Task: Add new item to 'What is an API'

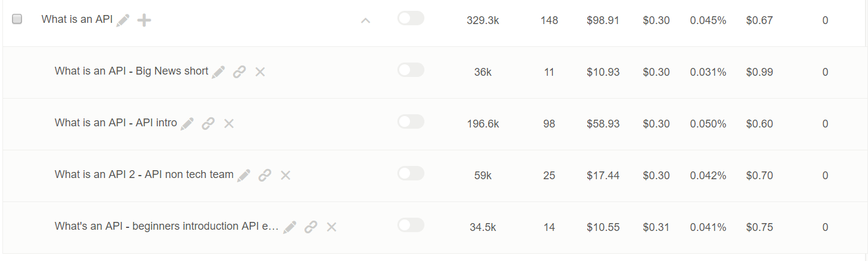Action: [x=144, y=20]
